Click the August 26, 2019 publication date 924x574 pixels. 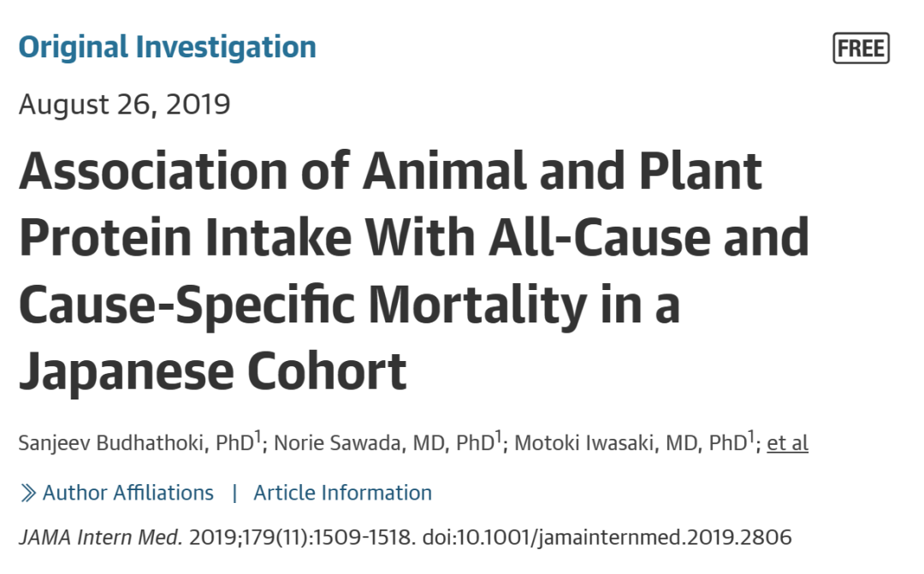124,104
